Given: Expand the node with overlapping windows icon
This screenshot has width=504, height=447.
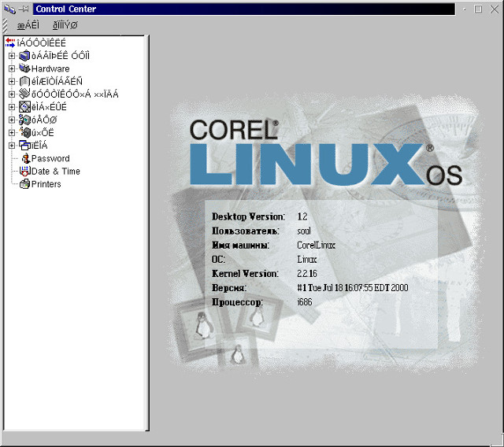Looking at the screenshot, I should click(x=12, y=146).
